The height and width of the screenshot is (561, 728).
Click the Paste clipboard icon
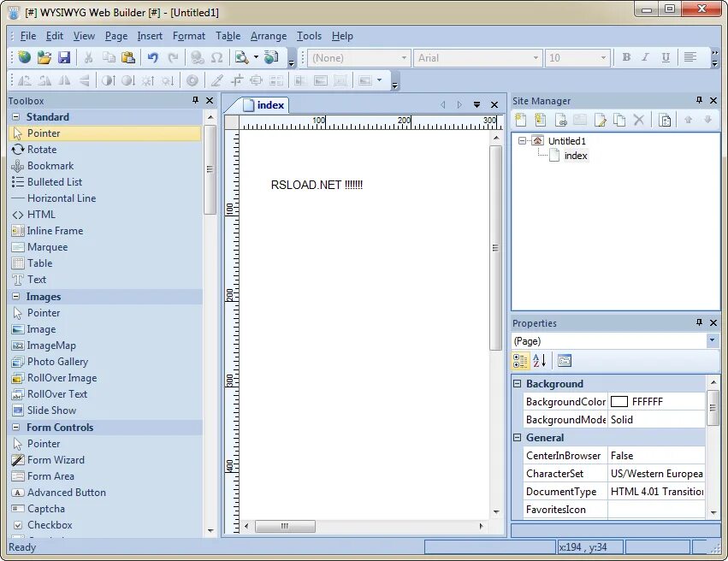(127, 57)
